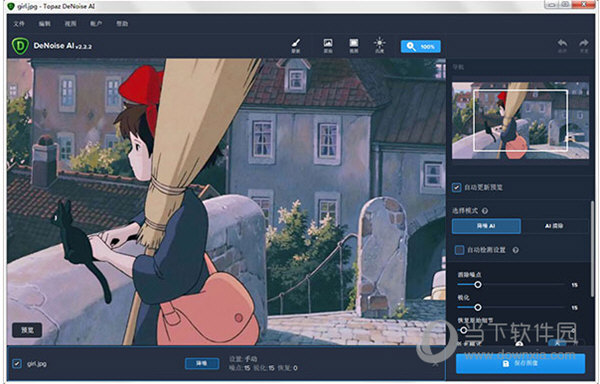The height and width of the screenshot is (384, 600).
Task: Click the navigator thumbnail preview
Action: [x=520, y=120]
